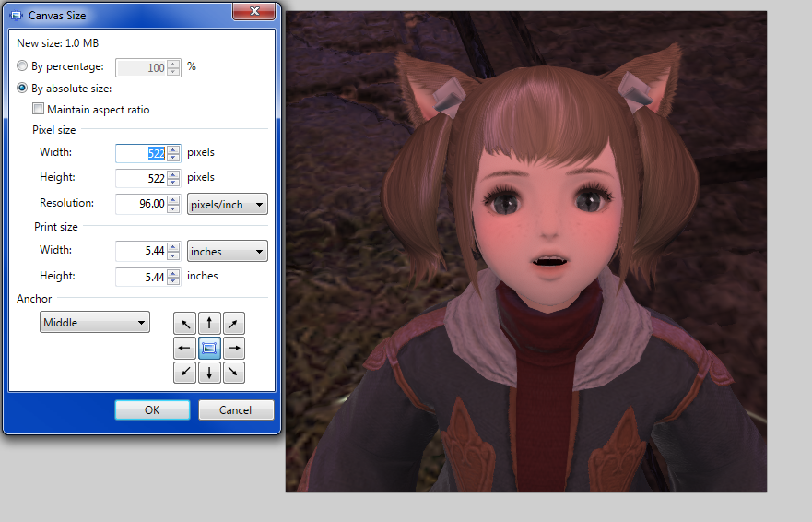
Task: Confirm canvas size with OK
Action: (x=152, y=410)
